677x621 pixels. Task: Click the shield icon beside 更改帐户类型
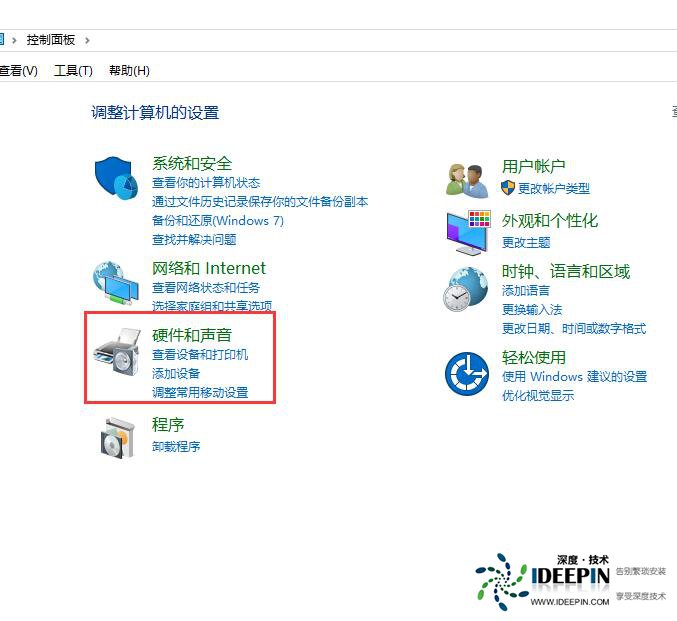(508, 188)
